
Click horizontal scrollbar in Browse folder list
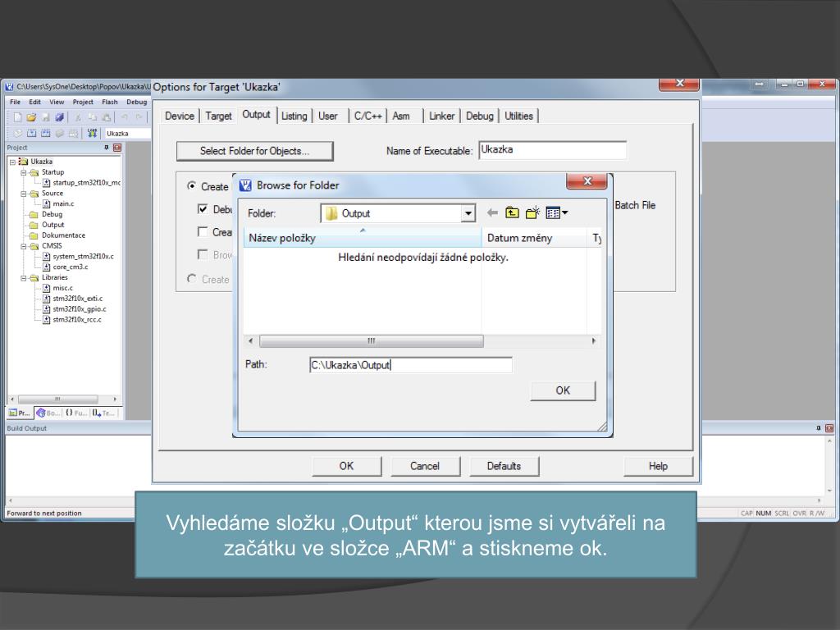pyautogui.click(x=372, y=340)
